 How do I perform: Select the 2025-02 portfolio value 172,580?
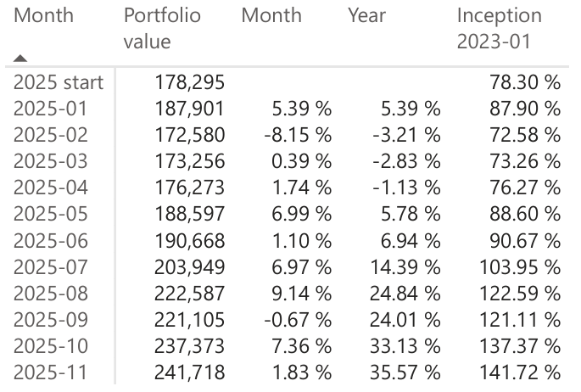(x=190, y=134)
